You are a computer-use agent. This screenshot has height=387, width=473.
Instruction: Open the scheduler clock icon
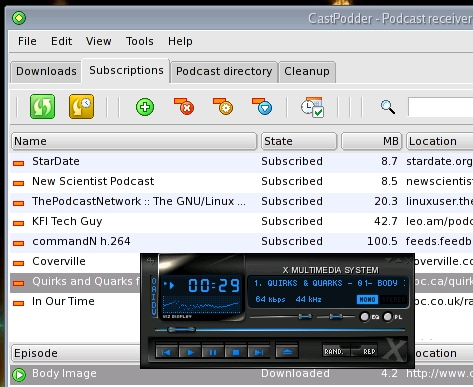tap(312, 107)
